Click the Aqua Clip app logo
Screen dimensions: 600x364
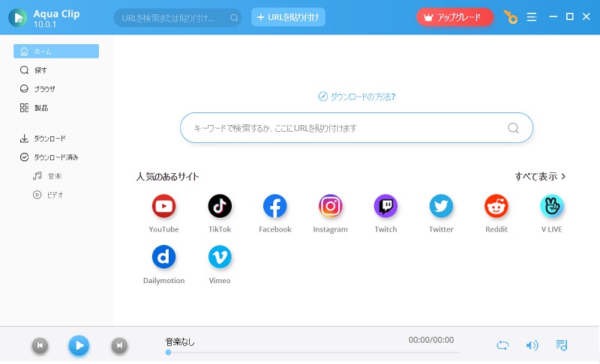click(17, 17)
